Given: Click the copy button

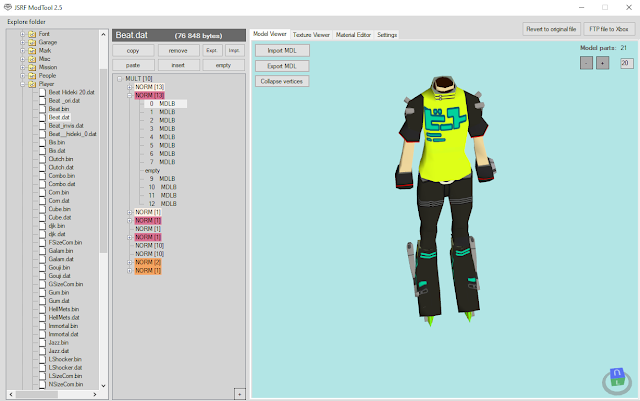Looking at the screenshot, I should 133,51.
